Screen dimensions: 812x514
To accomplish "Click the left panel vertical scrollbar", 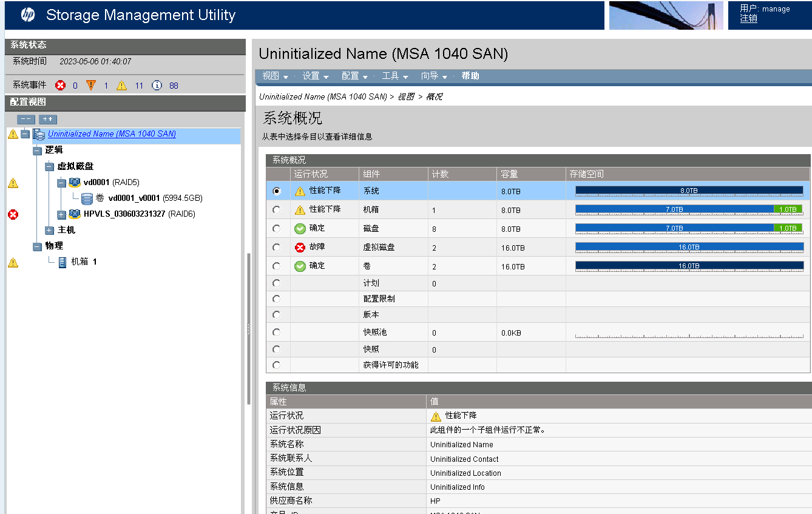I will click(248, 328).
